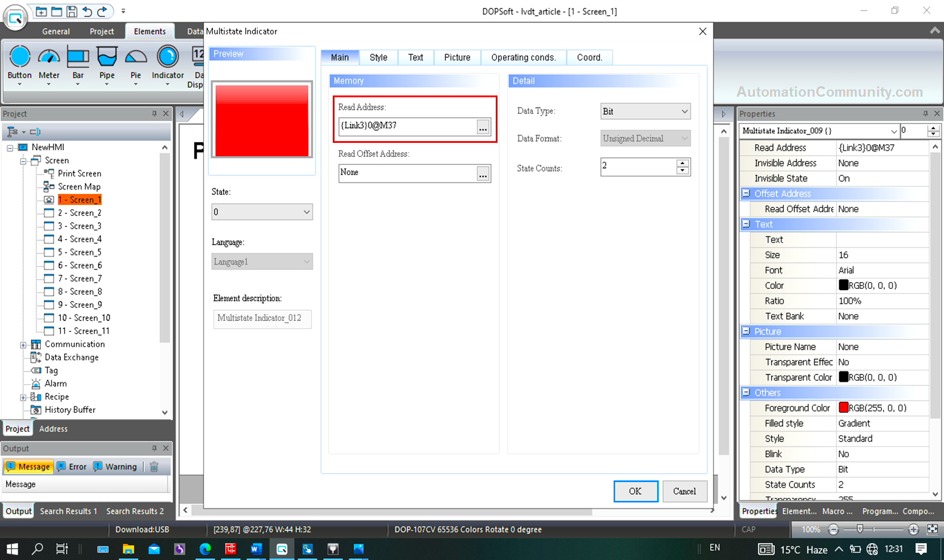Viewport: 944px width, 560px height.
Task: Open Read Address browse button
Action: (483, 126)
